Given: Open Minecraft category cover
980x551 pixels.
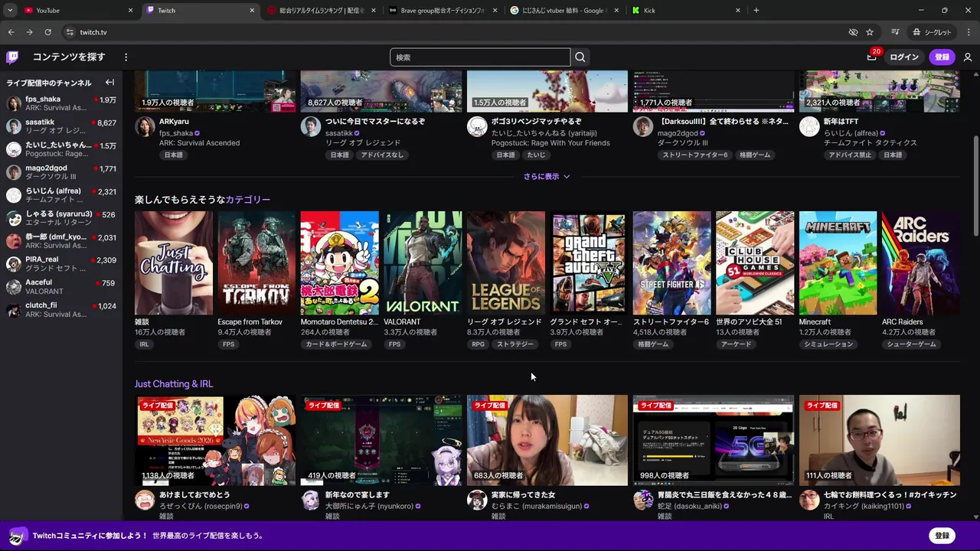Looking at the screenshot, I should [838, 263].
